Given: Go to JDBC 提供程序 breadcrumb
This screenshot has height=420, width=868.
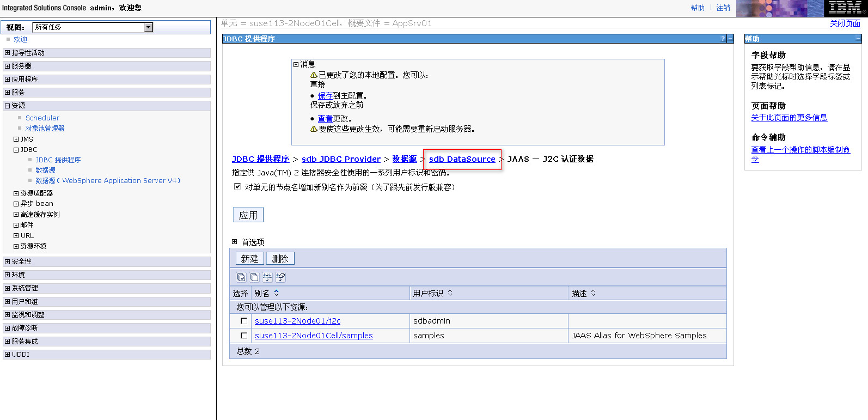Looking at the screenshot, I should (x=261, y=159).
